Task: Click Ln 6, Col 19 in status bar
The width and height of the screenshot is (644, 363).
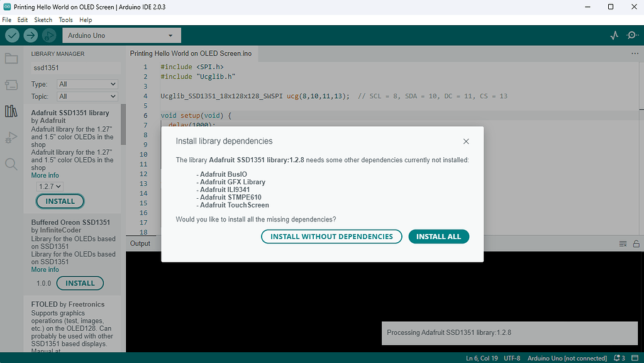Action: (482, 358)
